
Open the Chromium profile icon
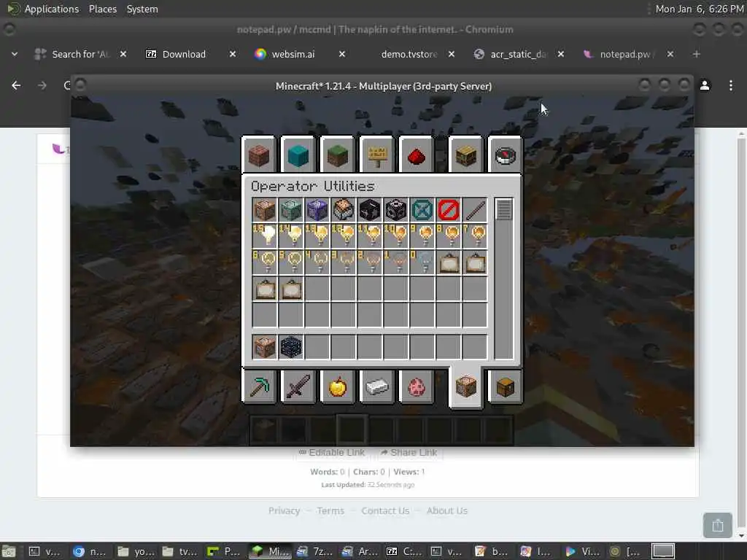point(705,85)
